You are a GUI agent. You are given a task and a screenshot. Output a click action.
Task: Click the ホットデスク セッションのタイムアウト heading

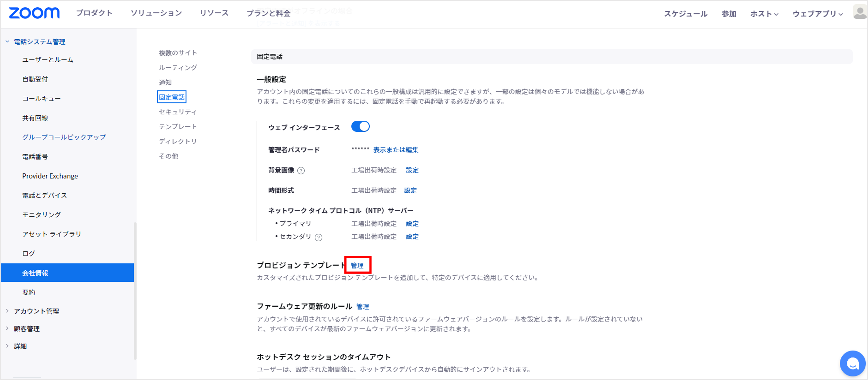point(324,357)
